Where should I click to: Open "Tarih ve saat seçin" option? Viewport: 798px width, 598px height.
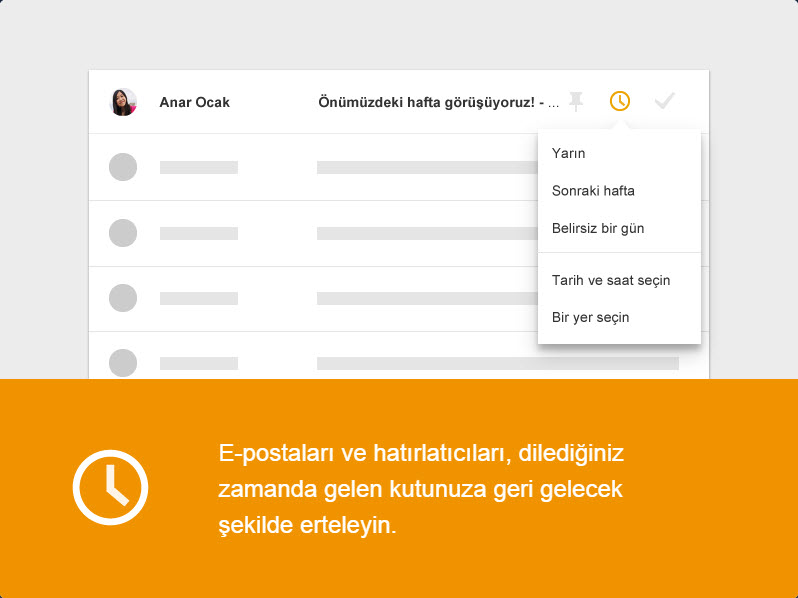(x=611, y=280)
